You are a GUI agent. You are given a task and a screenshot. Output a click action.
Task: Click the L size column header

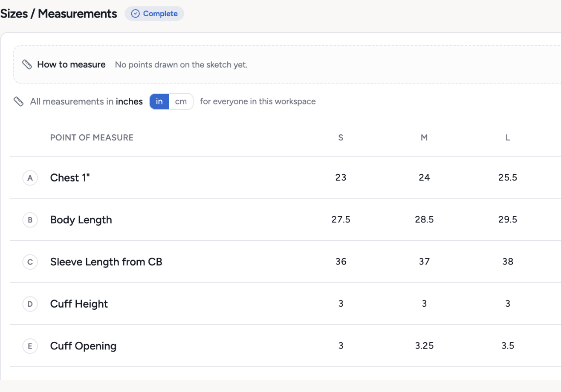[508, 138]
